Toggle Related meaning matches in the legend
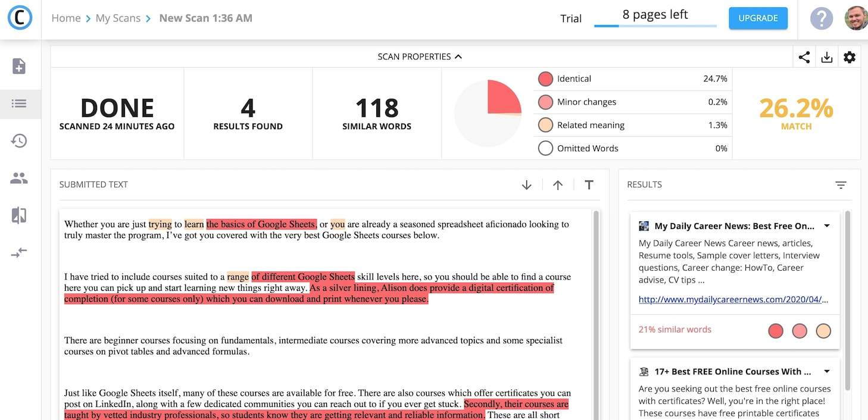The image size is (868, 420). [x=545, y=126]
